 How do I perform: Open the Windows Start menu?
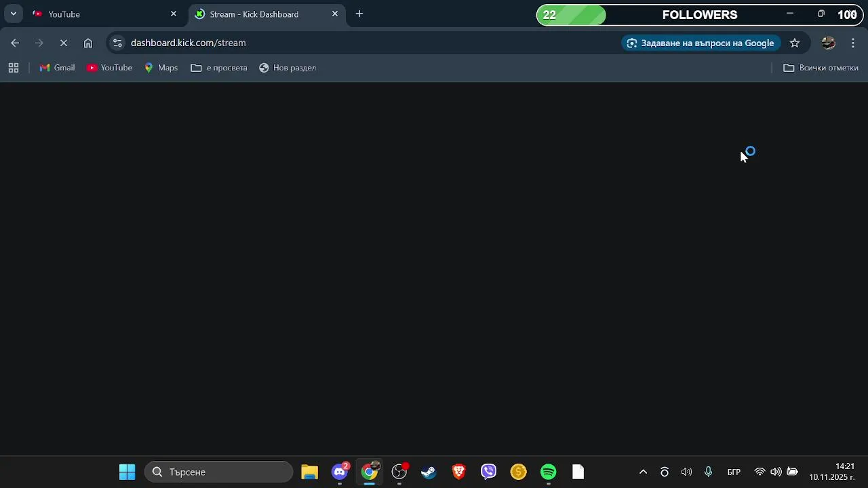pos(127,472)
